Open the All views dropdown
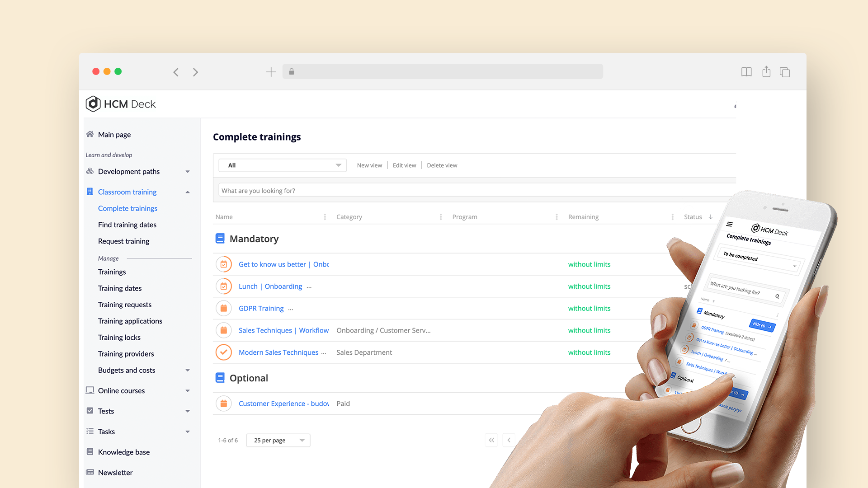 pyautogui.click(x=283, y=165)
